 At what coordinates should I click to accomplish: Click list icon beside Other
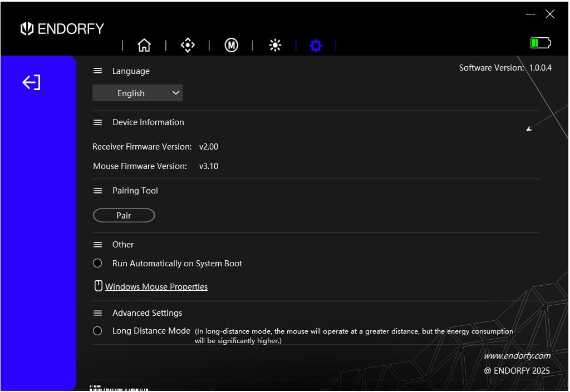tap(97, 245)
